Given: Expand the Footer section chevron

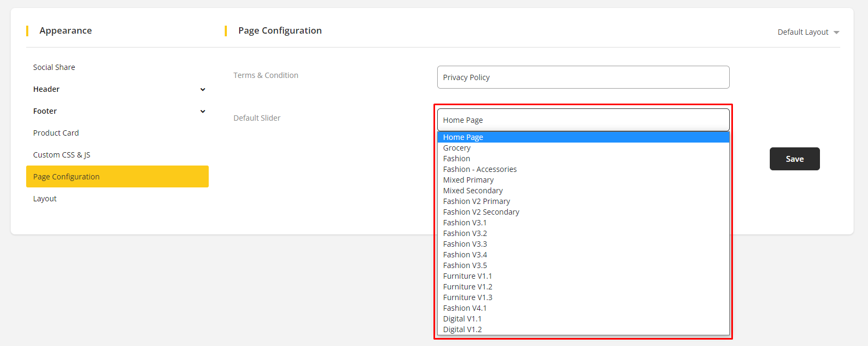Looking at the screenshot, I should [202, 111].
